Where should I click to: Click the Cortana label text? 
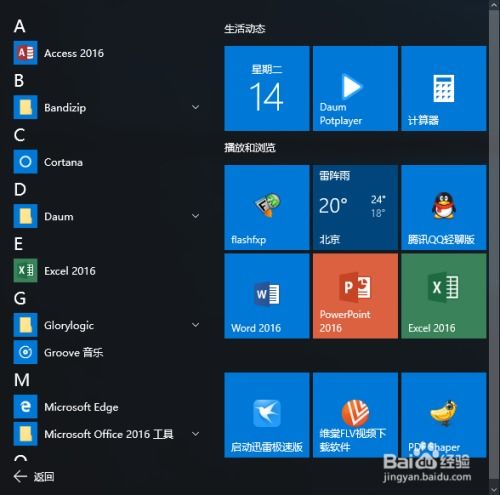[x=63, y=162]
